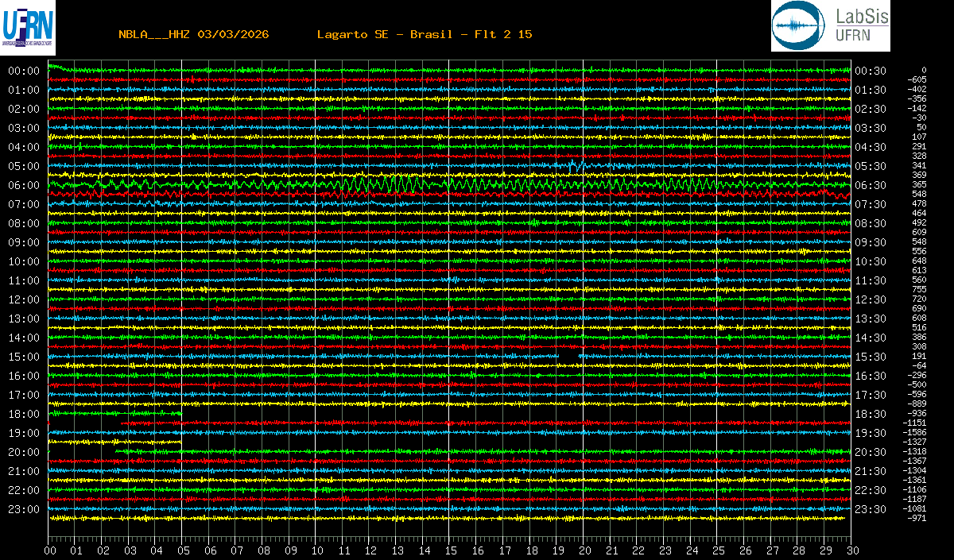The width and height of the screenshot is (954, 560).
Task: Click the 00:00 hour label on left
Action: click(x=24, y=71)
